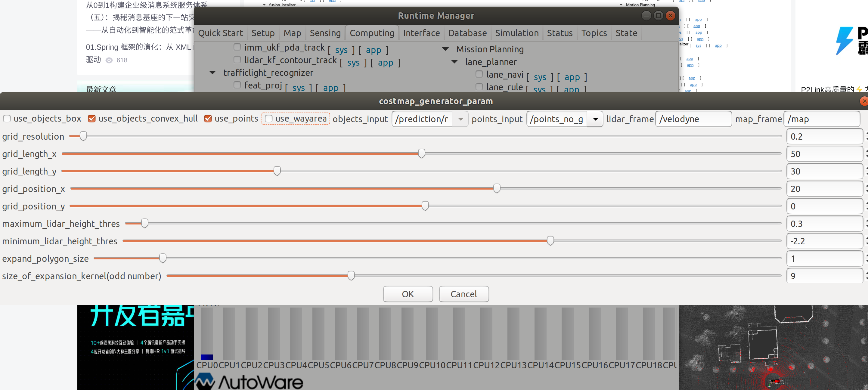Image resolution: width=868 pixels, height=390 pixels.
Task: Close the Runtime Manager window
Action: tap(671, 15)
